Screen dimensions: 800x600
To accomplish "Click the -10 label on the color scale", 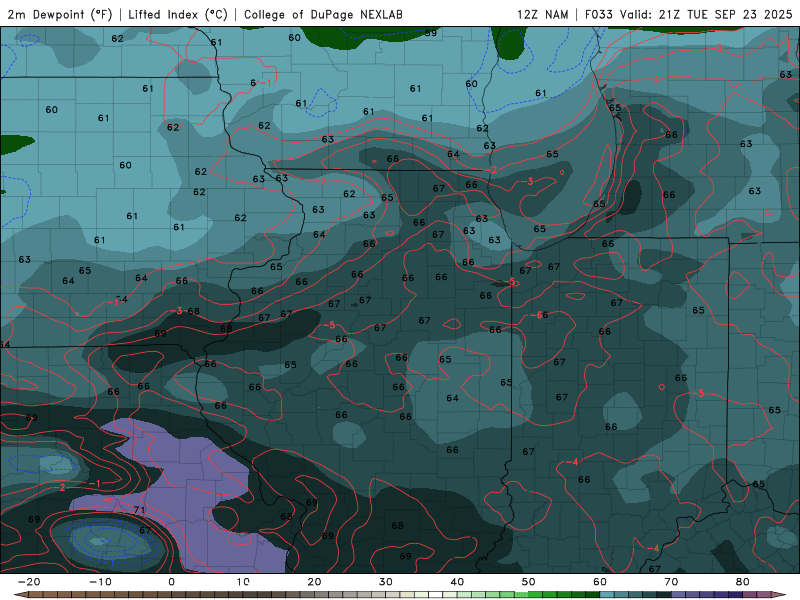I will pos(100,582).
